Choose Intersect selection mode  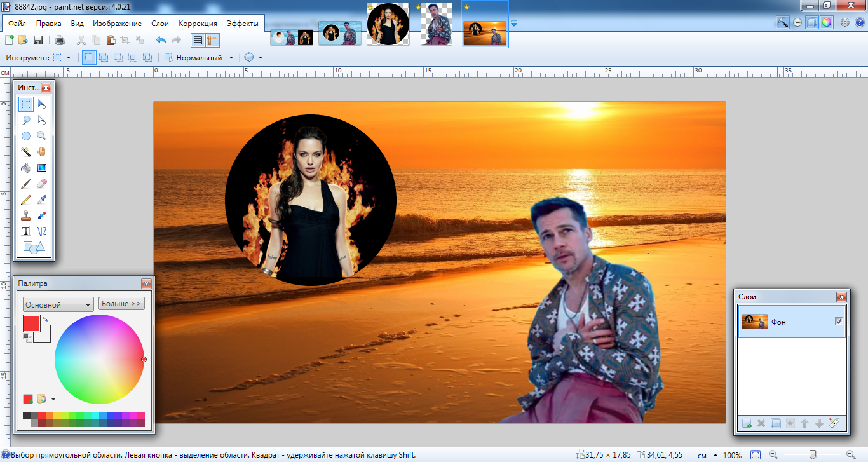click(x=132, y=57)
